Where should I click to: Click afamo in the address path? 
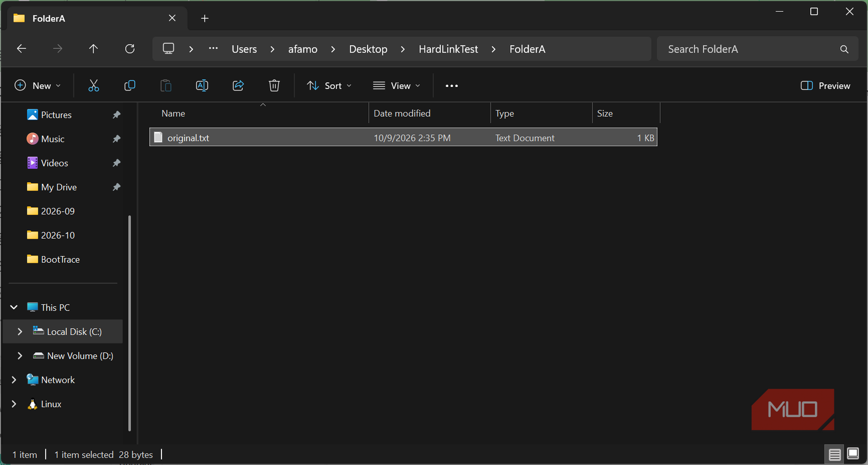[302, 49]
